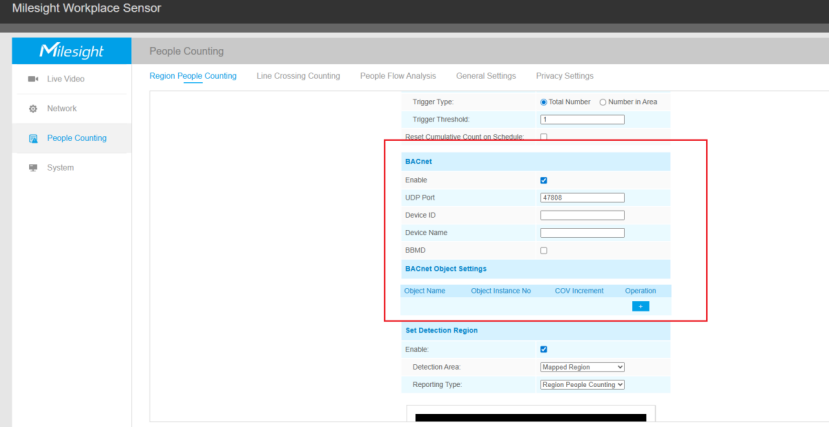Click the Device Name field
Screen dimensions: 829x428
click(582, 233)
